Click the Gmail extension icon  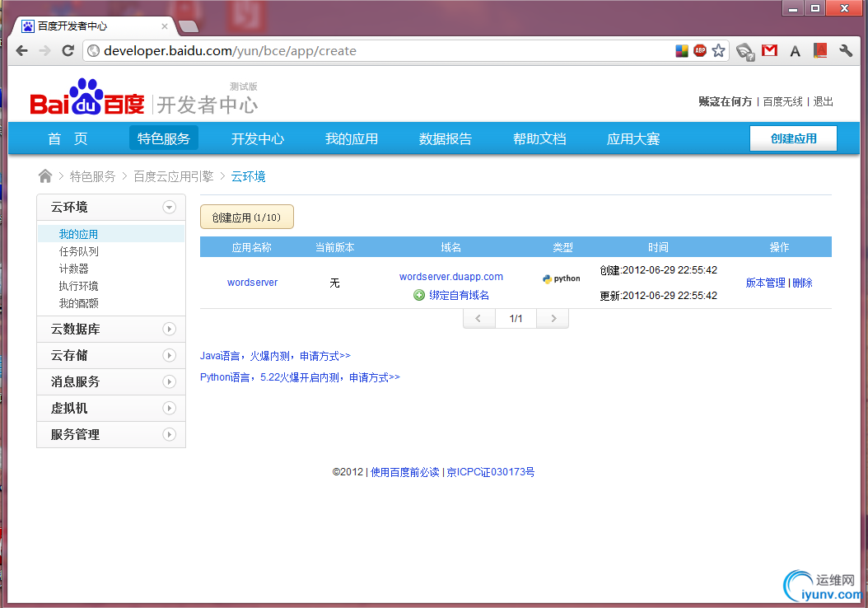point(769,51)
